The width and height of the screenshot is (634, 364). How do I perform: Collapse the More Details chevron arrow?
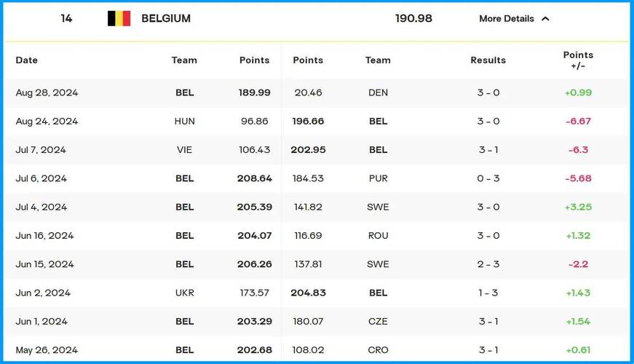545,19
